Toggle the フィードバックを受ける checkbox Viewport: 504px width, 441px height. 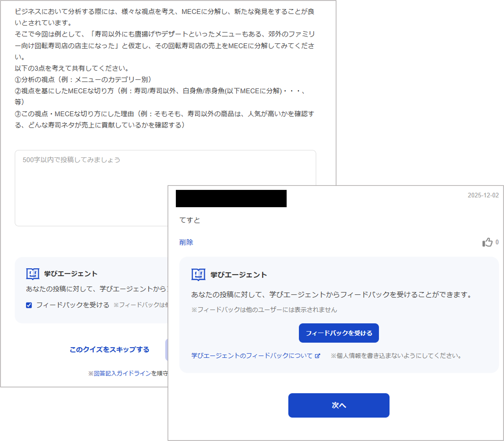[x=29, y=305]
